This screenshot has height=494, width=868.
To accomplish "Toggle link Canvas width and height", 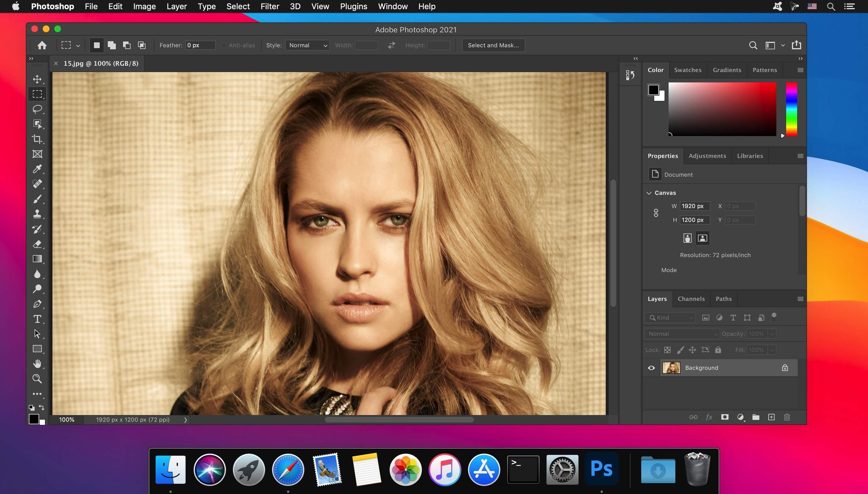I will pos(656,213).
